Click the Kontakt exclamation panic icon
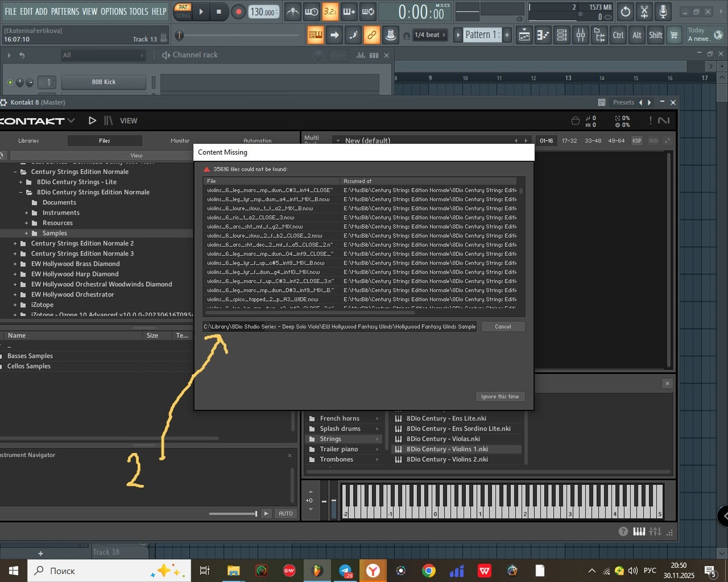 click(650, 121)
